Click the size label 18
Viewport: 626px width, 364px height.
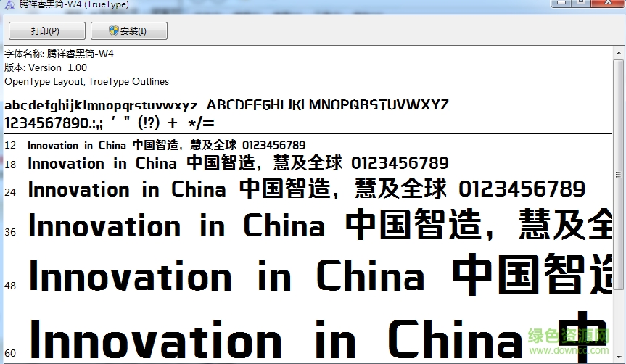(10, 165)
